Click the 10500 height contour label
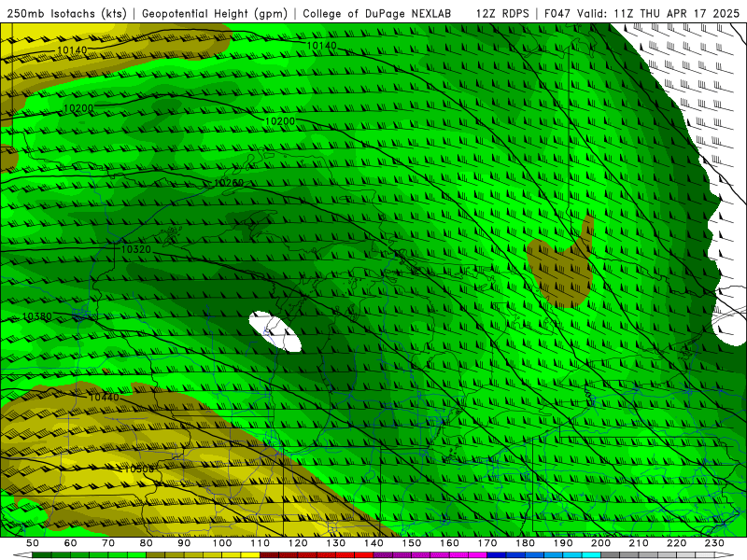 (x=138, y=469)
